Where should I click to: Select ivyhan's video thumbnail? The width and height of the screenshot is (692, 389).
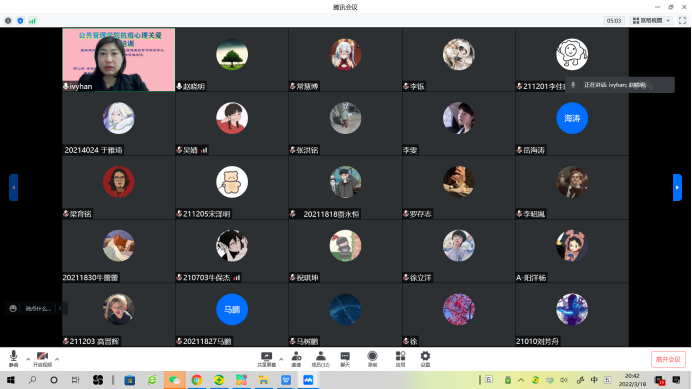click(x=119, y=60)
